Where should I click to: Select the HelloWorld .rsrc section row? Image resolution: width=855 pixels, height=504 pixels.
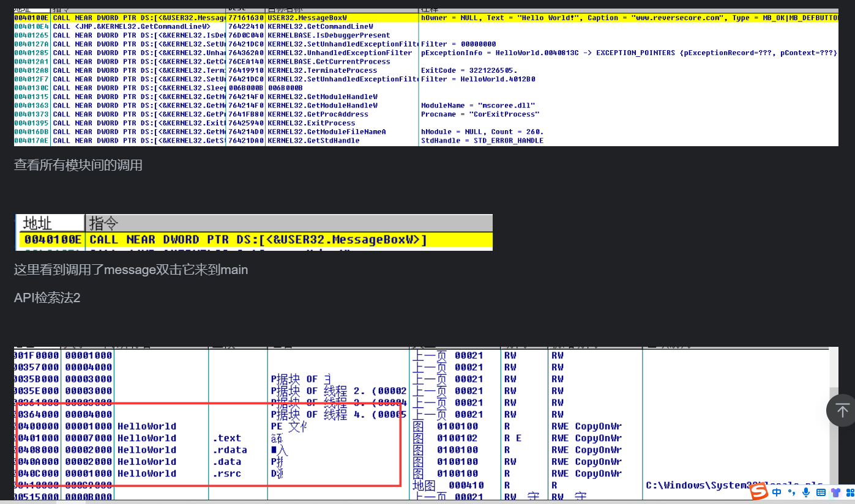[x=226, y=473]
